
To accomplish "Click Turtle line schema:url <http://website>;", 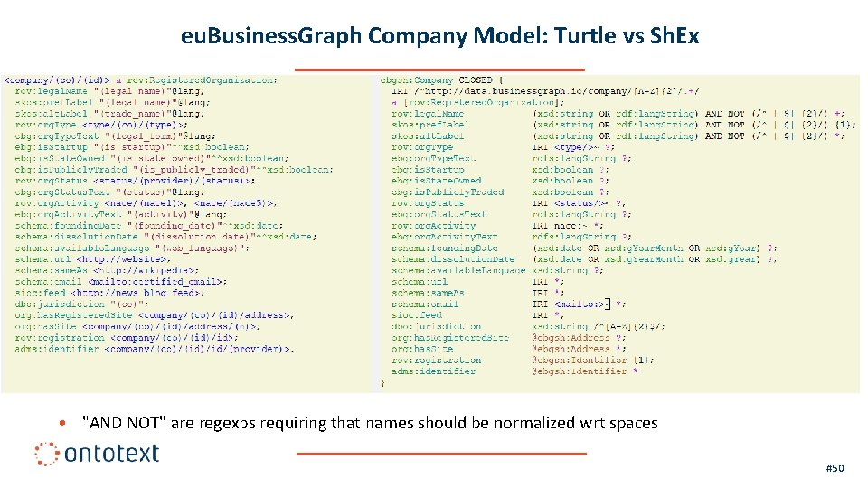I will point(93,259).
